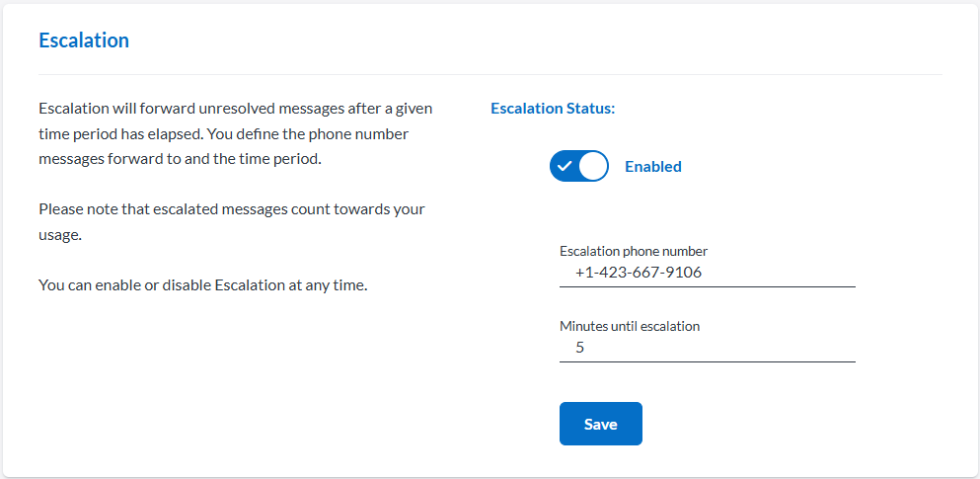Click the white knob of the Escalation switch
The image size is (980, 479).
tap(593, 167)
